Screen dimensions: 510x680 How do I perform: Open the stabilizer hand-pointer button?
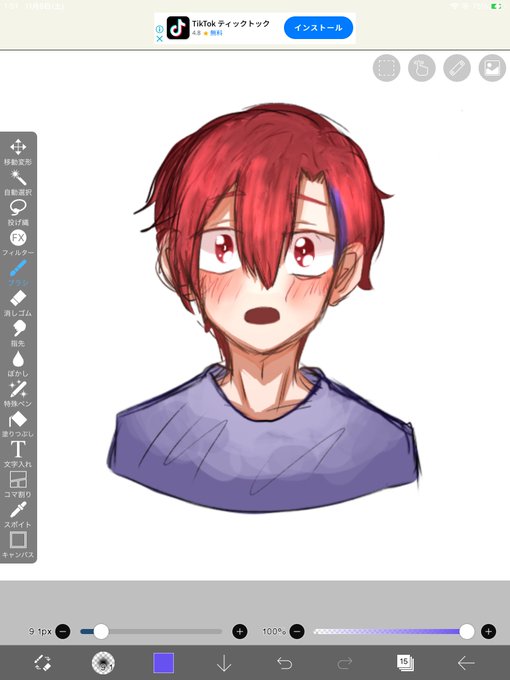click(422, 68)
